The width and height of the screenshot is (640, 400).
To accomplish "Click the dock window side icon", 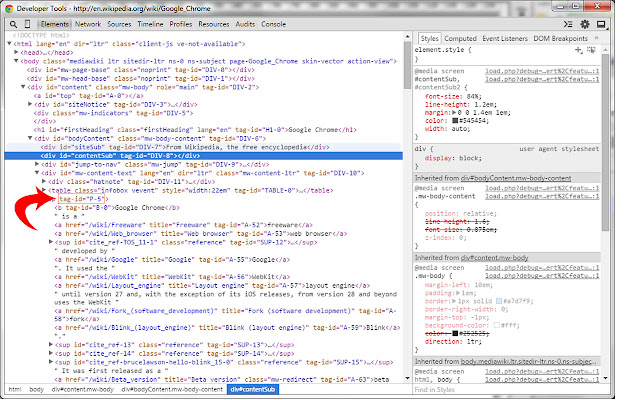I will [601, 24].
